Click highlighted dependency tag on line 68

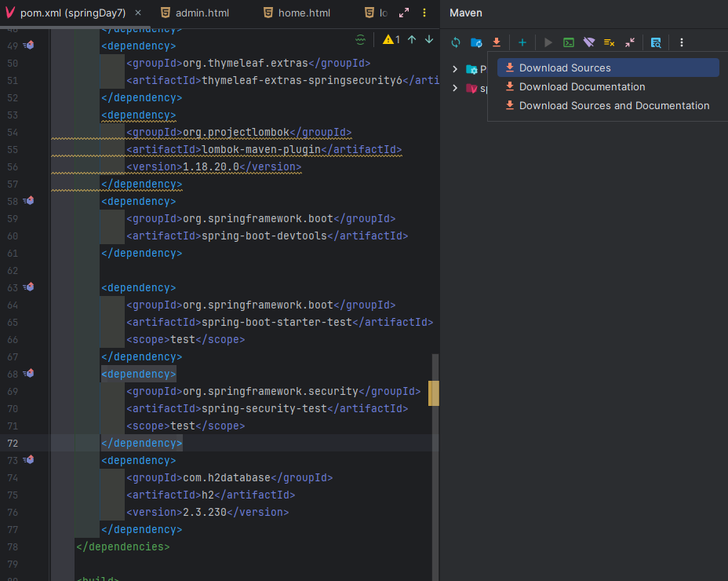coord(139,375)
